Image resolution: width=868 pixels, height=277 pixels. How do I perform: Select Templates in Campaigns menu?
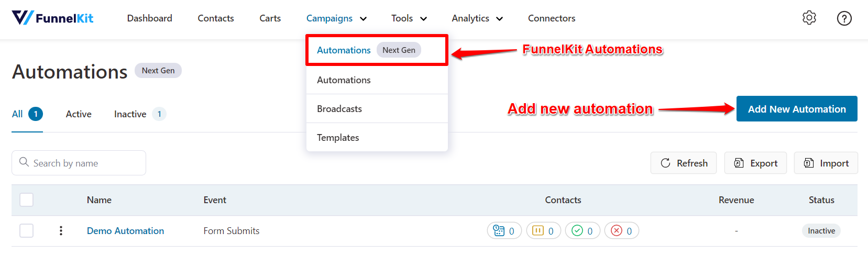377,138
